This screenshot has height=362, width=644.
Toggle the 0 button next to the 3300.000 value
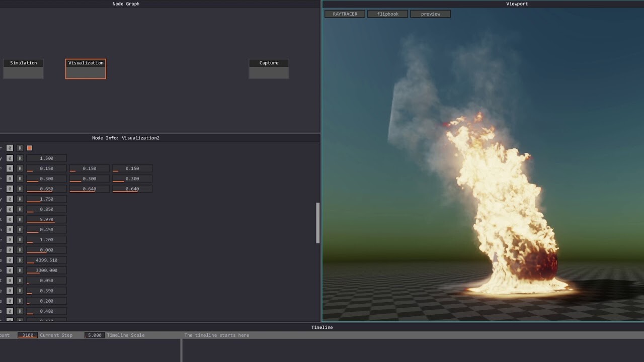pyautogui.click(x=9, y=270)
